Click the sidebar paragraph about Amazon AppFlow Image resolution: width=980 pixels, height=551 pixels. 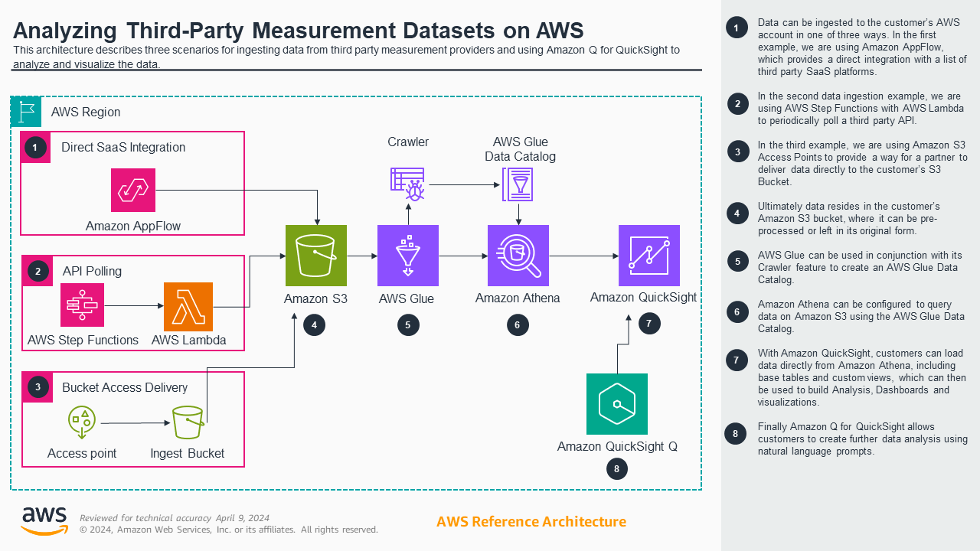(862, 47)
